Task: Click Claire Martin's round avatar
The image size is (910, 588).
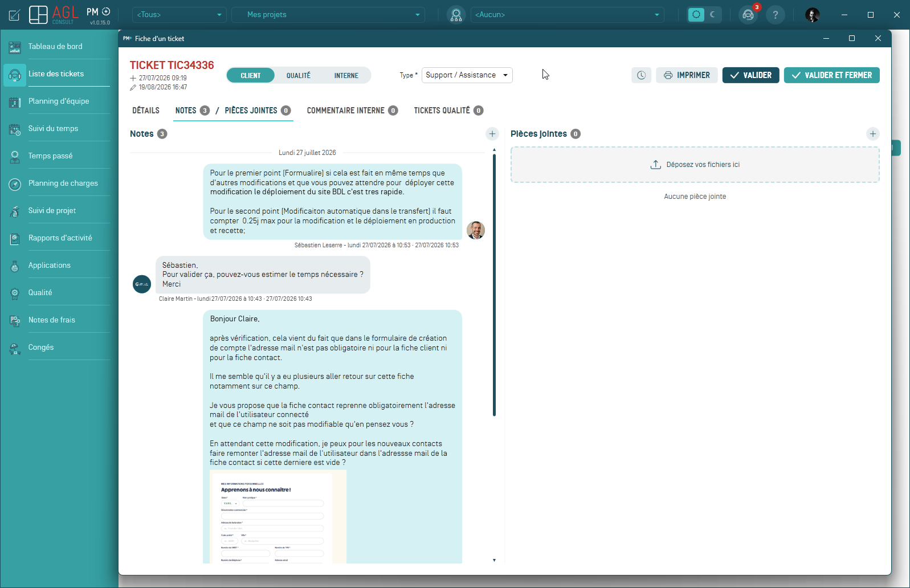Action: tap(142, 284)
